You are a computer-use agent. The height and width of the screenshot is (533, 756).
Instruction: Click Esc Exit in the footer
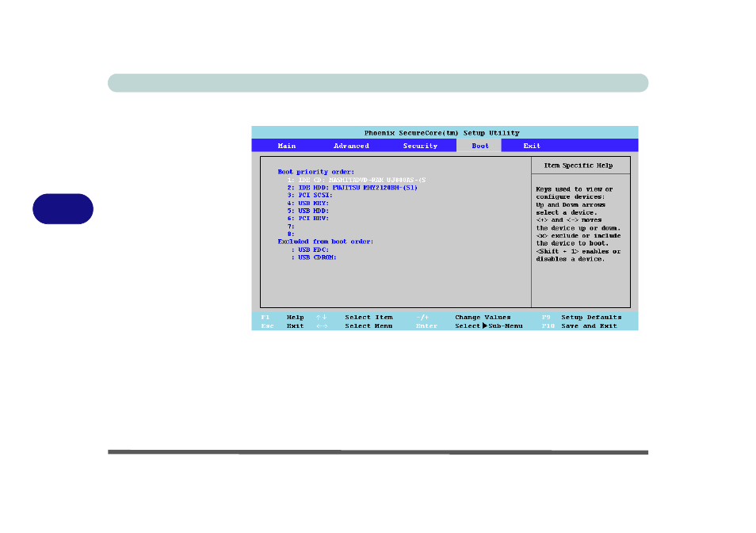click(x=283, y=326)
